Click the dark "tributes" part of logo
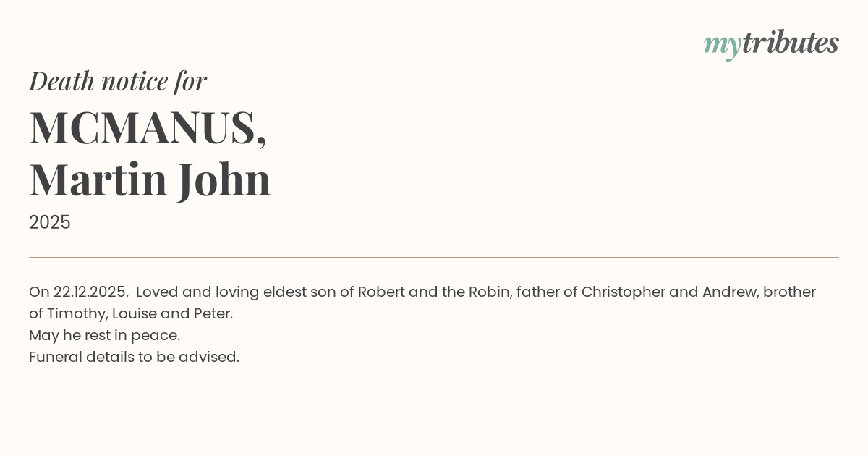868x456 pixels. coord(790,43)
